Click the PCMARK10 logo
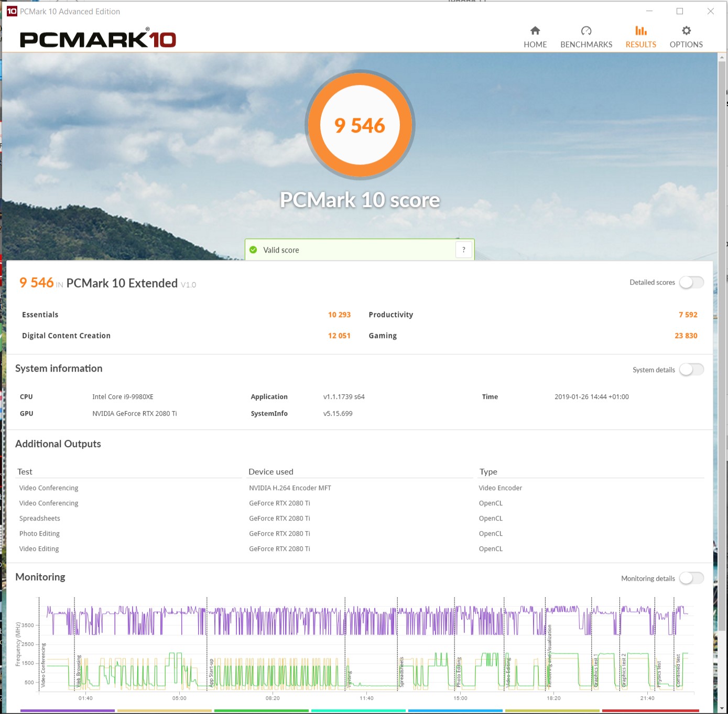 [98, 38]
